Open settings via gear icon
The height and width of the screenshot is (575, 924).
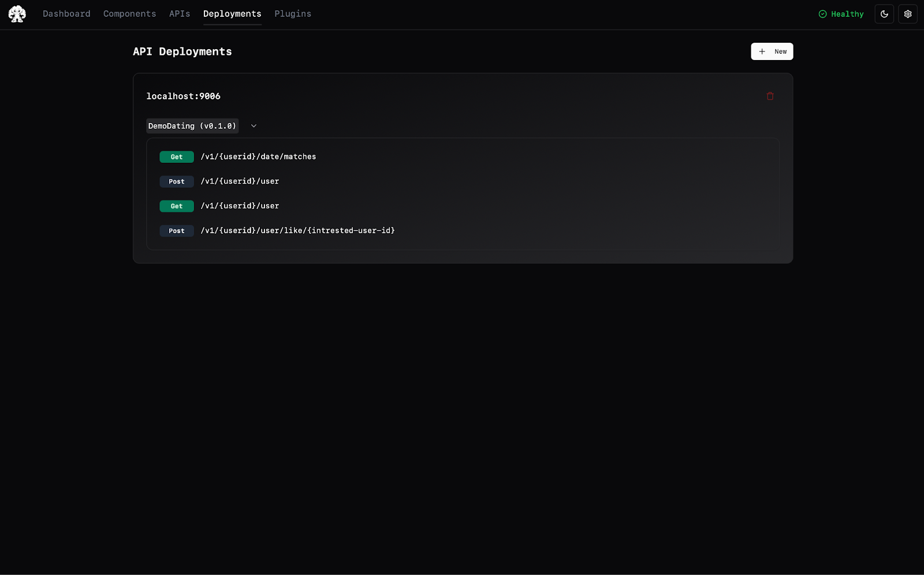click(x=908, y=14)
